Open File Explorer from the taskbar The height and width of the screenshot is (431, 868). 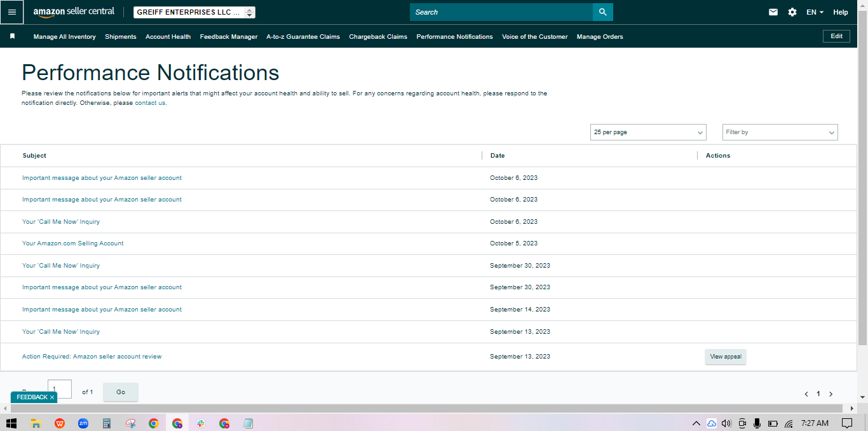pos(36,423)
